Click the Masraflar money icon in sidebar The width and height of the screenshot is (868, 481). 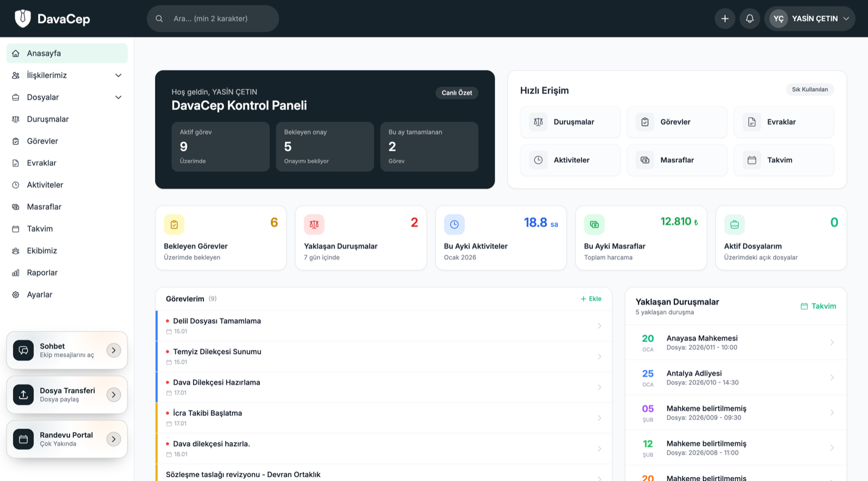pos(16,207)
